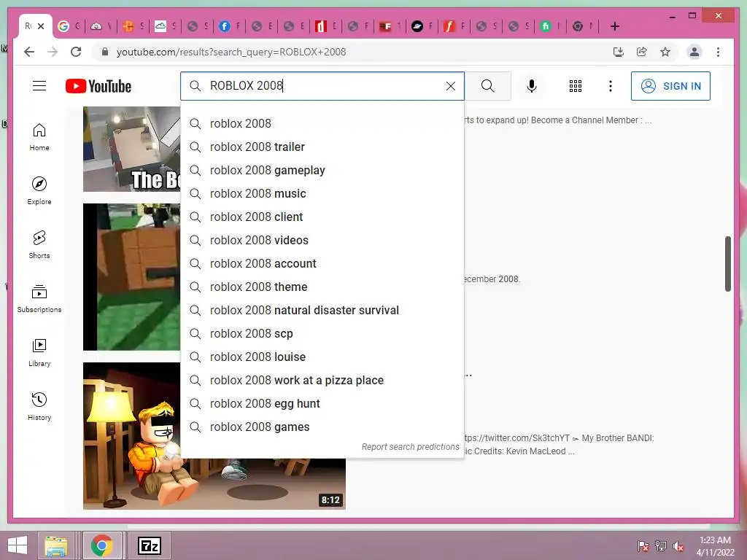Select suggestion "roblox 2008 music"
The width and height of the screenshot is (747, 560).
322,193
